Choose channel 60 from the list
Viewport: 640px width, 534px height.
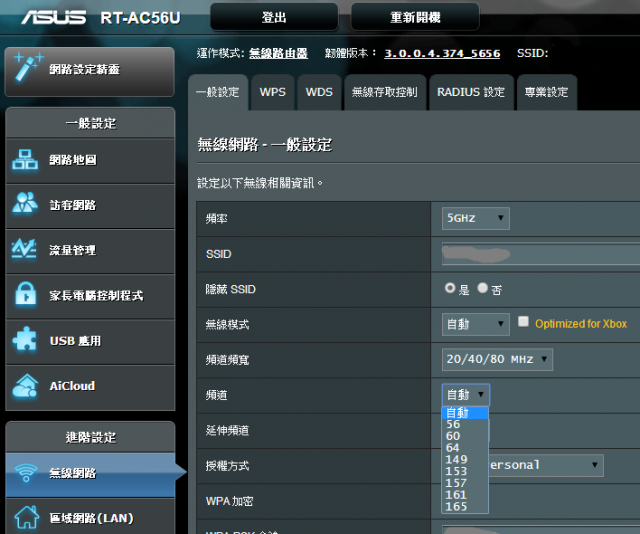[x=465, y=436]
